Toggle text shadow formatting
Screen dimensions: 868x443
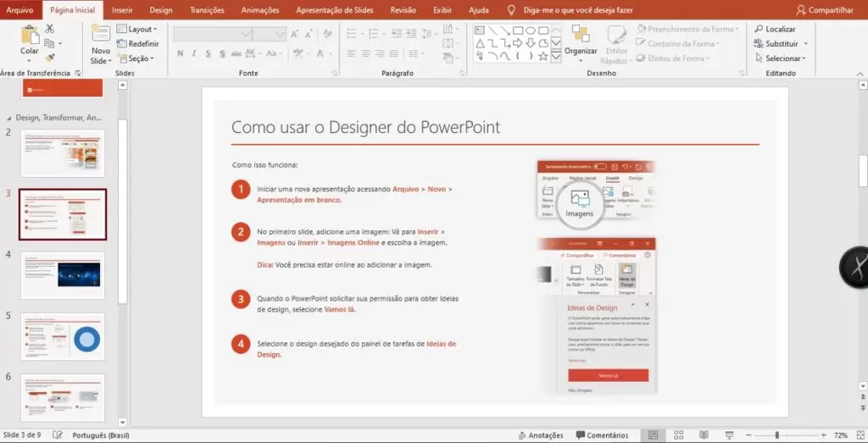pos(222,53)
